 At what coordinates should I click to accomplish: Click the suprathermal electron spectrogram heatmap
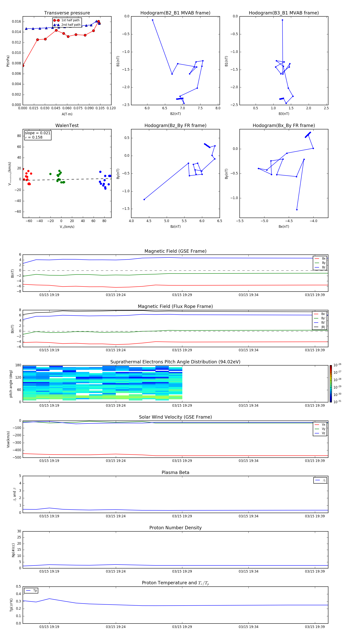tap(102, 383)
